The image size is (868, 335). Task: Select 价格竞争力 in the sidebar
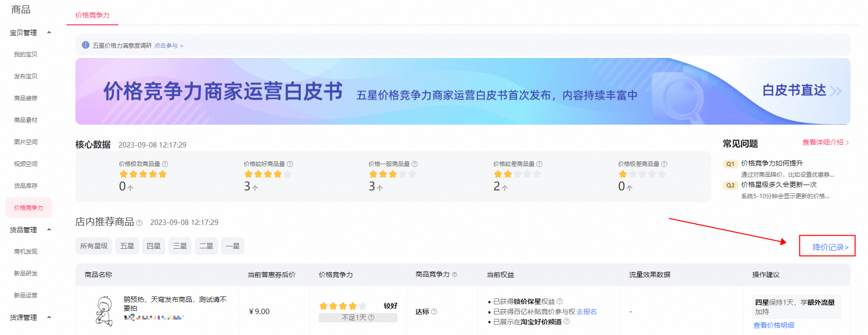pyautogui.click(x=29, y=208)
